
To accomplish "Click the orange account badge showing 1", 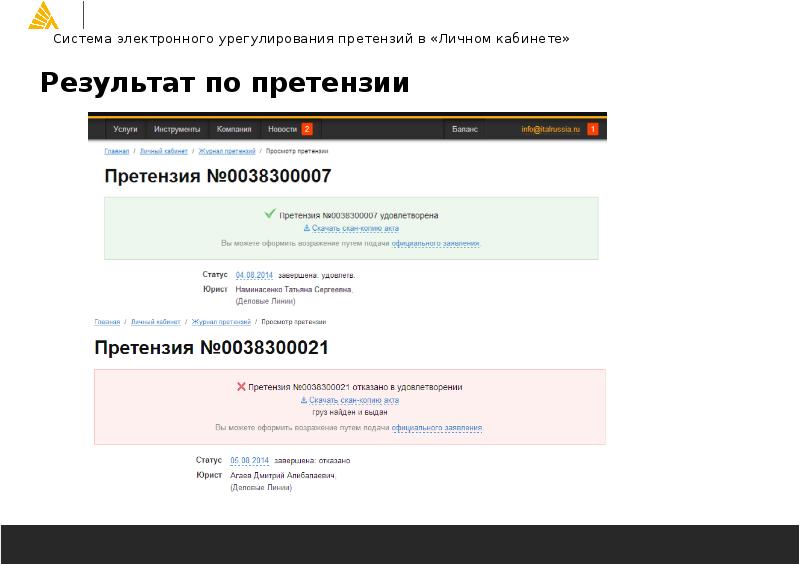I will 592,129.
